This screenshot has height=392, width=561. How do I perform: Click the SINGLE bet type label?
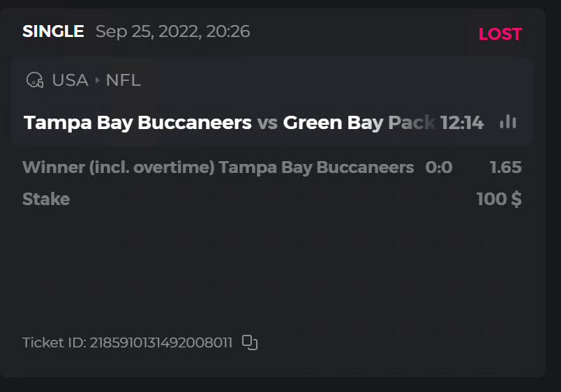click(x=53, y=31)
